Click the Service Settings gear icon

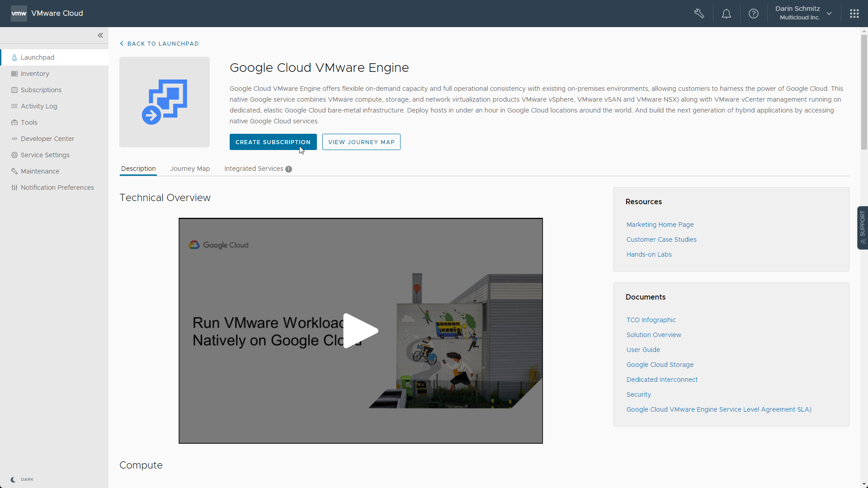click(14, 155)
